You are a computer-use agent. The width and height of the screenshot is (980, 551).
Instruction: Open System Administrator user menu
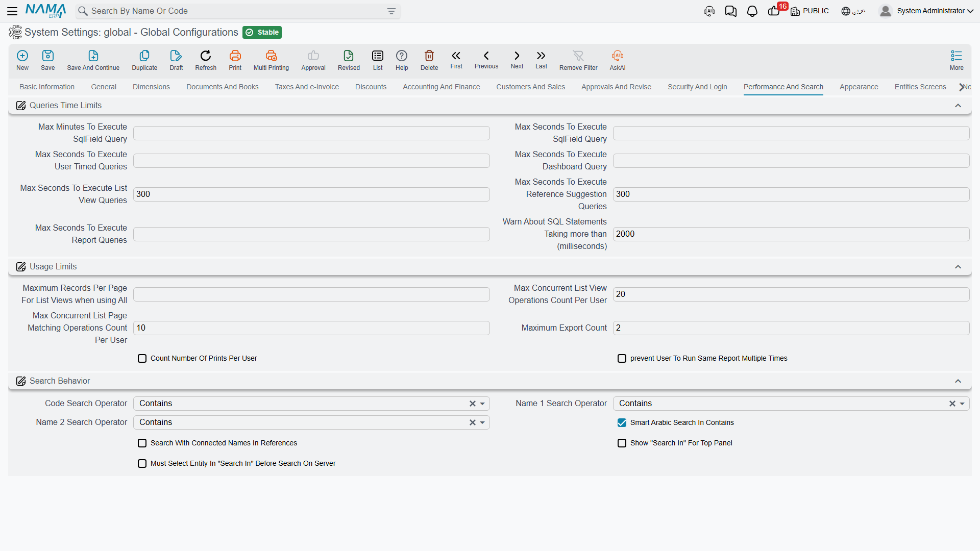click(x=926, y=11)
